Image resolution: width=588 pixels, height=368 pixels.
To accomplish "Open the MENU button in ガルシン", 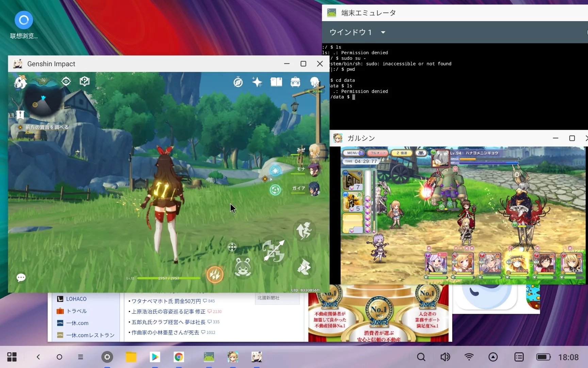I will 354,153.
